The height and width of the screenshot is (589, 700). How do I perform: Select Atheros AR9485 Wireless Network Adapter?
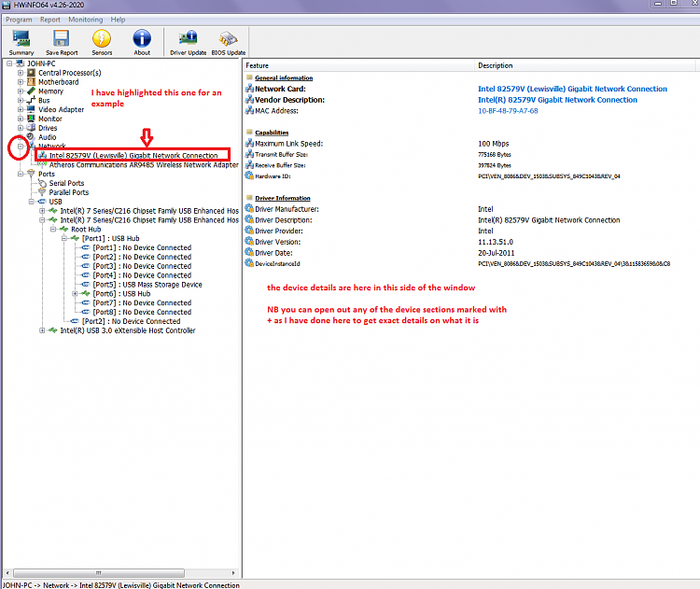click(144, 165)
